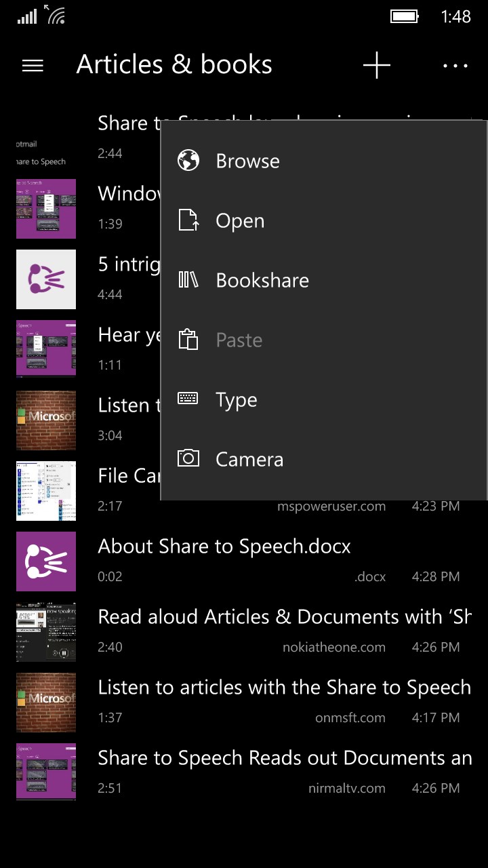Click the keyboard Type icon
Image resolution: width=488 pixels, height=868 pixels.
pos(188,399)
